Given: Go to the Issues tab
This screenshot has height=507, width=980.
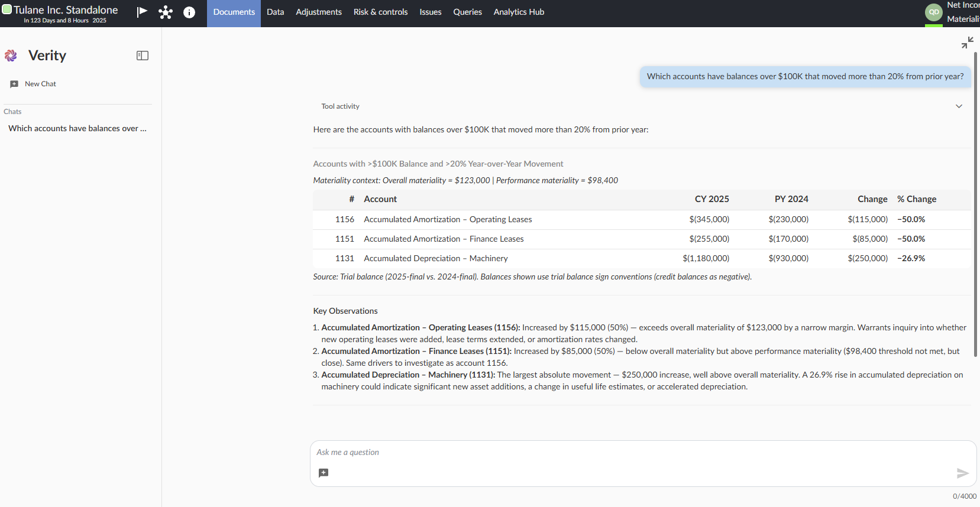Looking at the screenshot, I should coord(431,12).
